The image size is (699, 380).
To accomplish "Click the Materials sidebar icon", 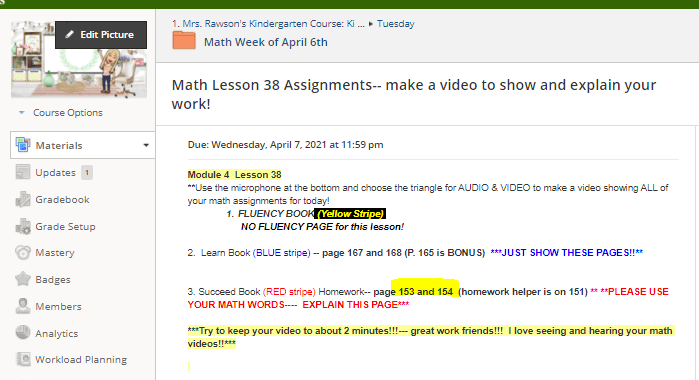I will coord(23,145).
